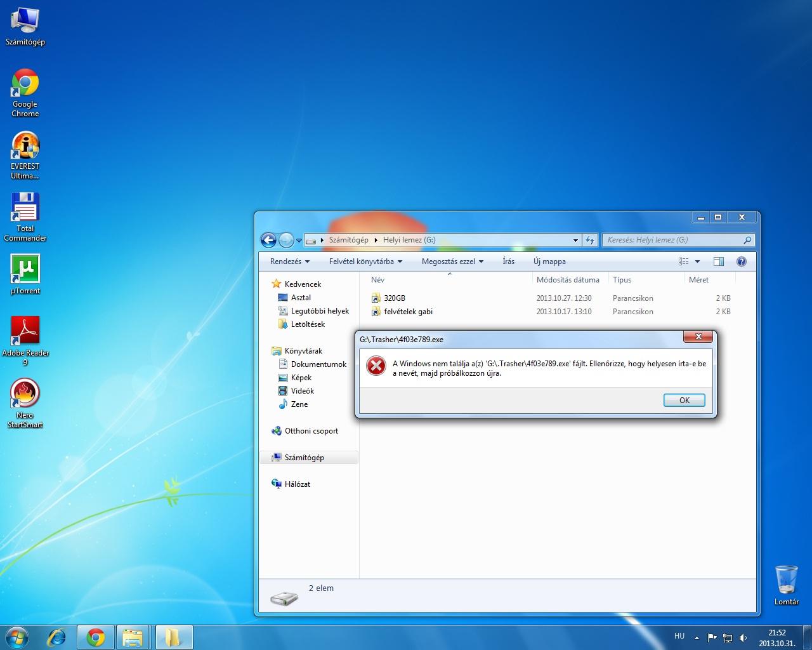The height and width of the screenshot is (650, 812).
Task: Show hidden tray icons arrow
Action: 697,638
